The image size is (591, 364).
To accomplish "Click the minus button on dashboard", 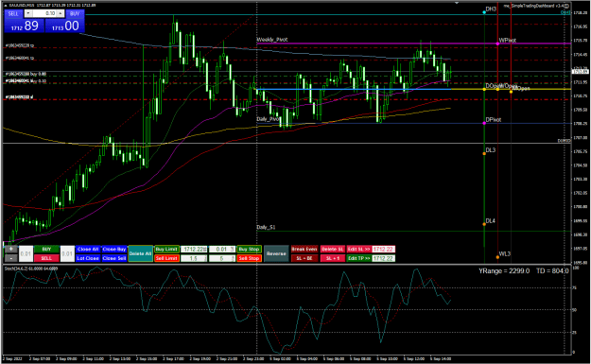I will click(x=11, y=258).
